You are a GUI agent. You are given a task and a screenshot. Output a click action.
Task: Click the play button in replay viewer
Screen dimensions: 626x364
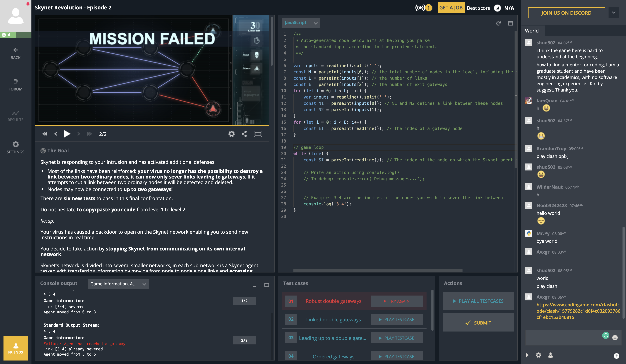67,134
